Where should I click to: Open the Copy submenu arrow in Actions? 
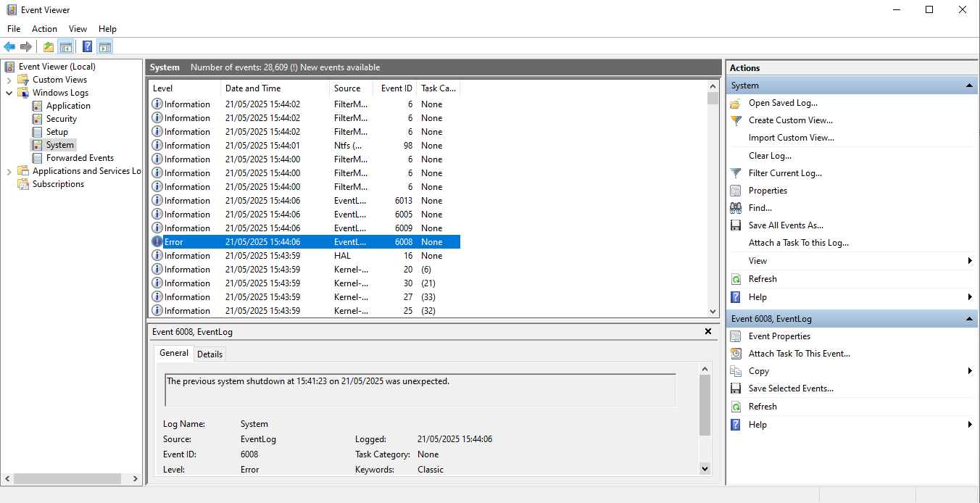coord(970,371)
